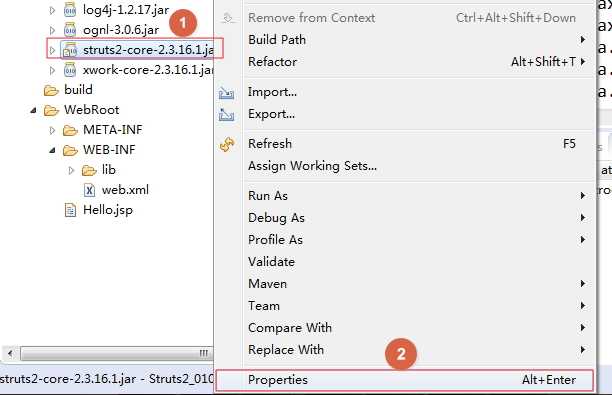Click the lib folder icon
Image resolution: width=612 pixels, height=395 pixels.
click(89, 170)
